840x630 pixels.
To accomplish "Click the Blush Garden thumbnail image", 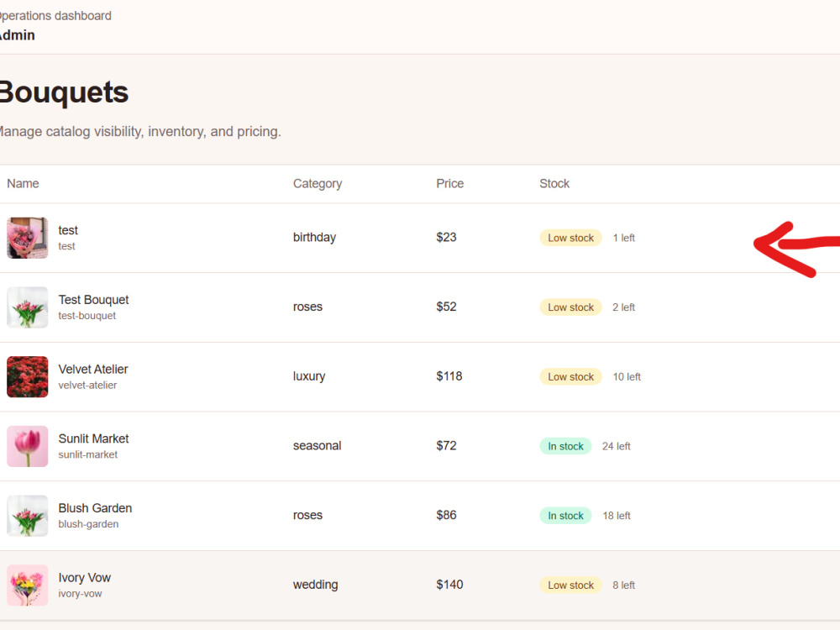I will coord(28,516).
